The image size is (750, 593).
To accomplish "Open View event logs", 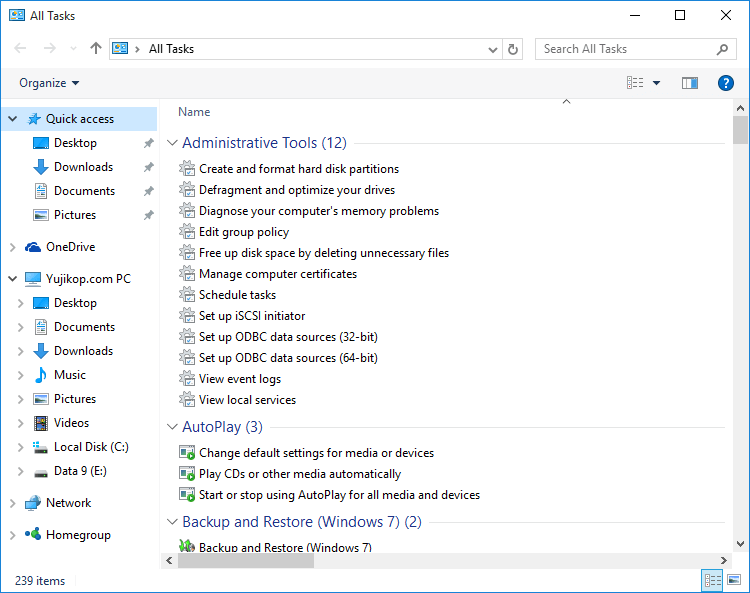I will tap(240, 379).
